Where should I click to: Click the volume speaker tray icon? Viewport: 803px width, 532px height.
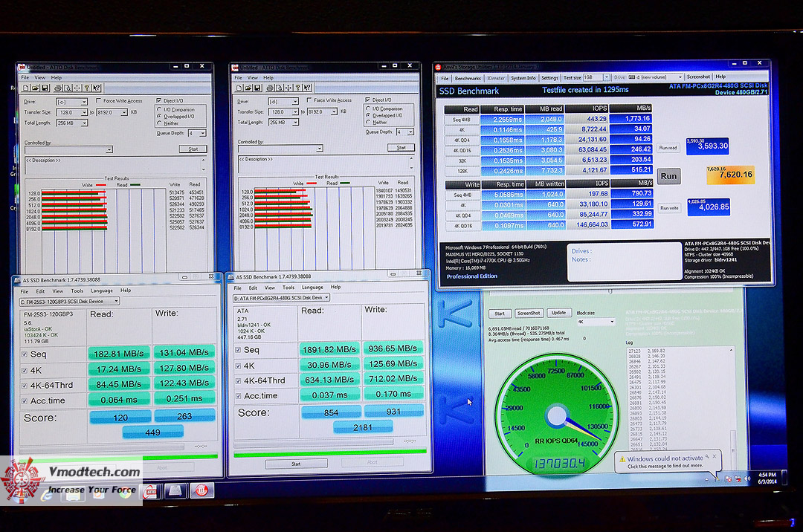pos(748,479)
